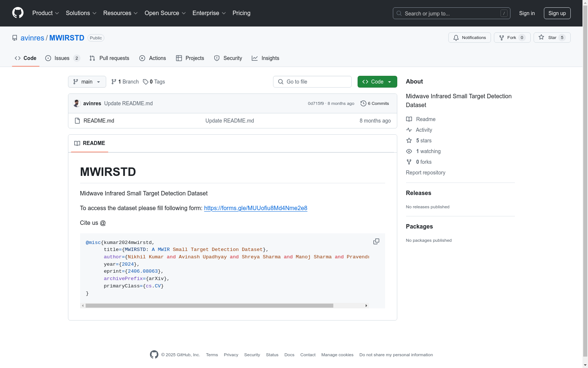Open the main branch selector dropdown
Screen dimensions: 588x368
(87, 82)
